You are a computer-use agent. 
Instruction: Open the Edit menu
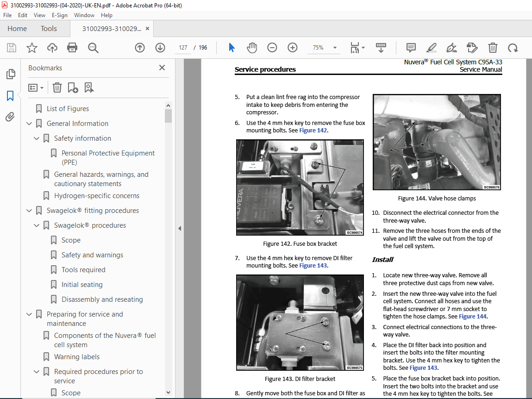[x=23, y=15]
